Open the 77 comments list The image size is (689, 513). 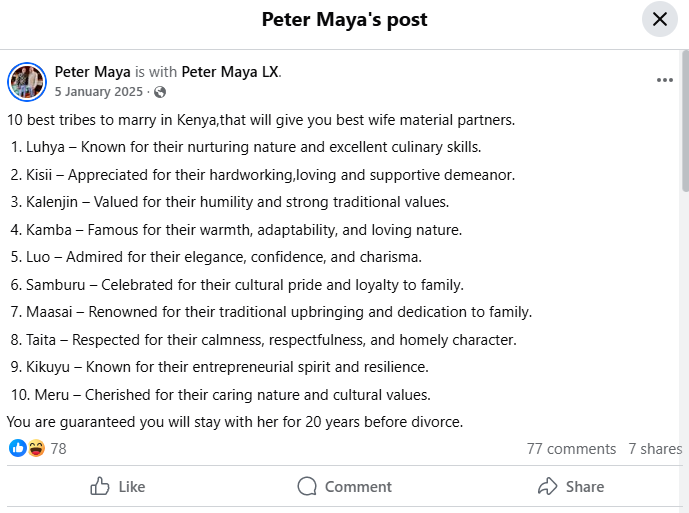click(571, 449)
